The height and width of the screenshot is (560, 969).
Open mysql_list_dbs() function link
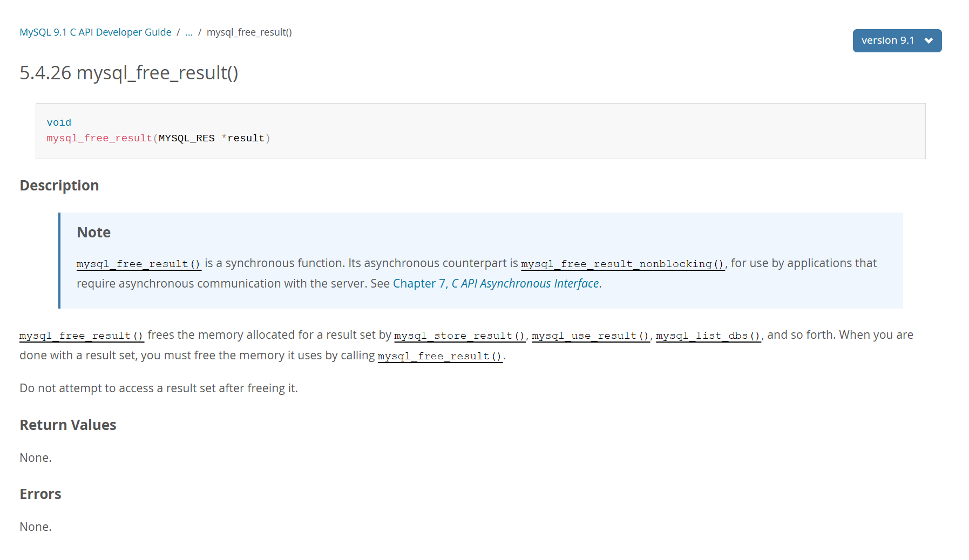708,336
